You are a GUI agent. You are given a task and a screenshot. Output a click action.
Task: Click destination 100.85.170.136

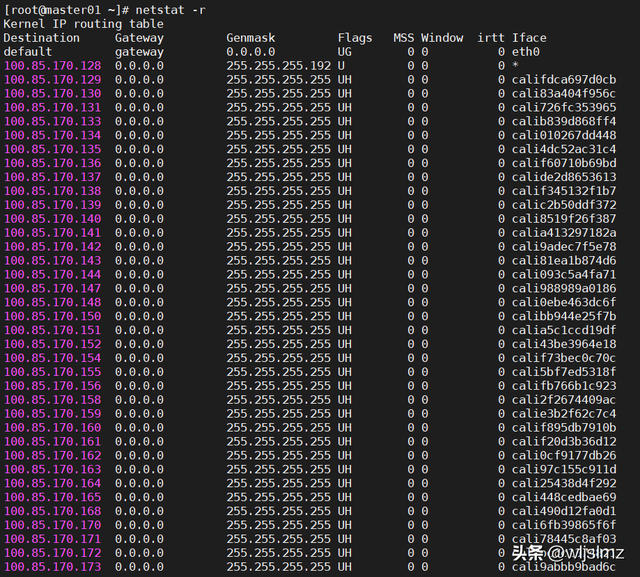[x=52, y=163]
